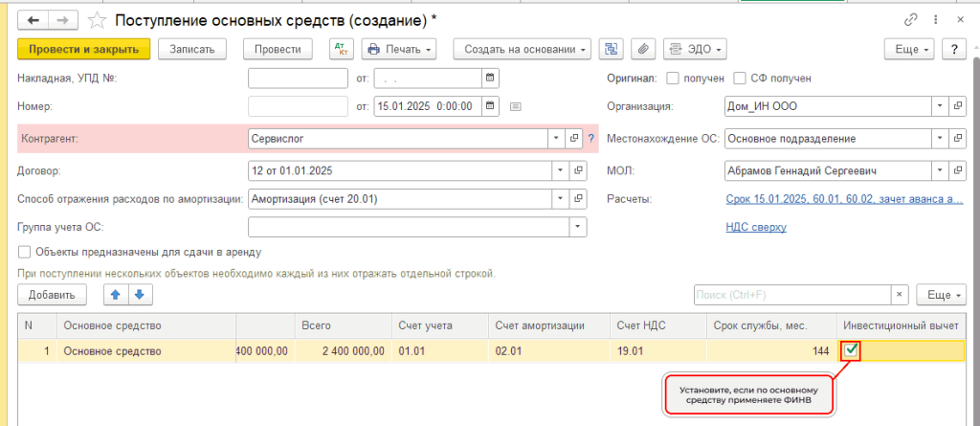
Task: Focus the Поиск (Ctrl+F) search field
Action: pyautogui.click(x=792, y=295)
